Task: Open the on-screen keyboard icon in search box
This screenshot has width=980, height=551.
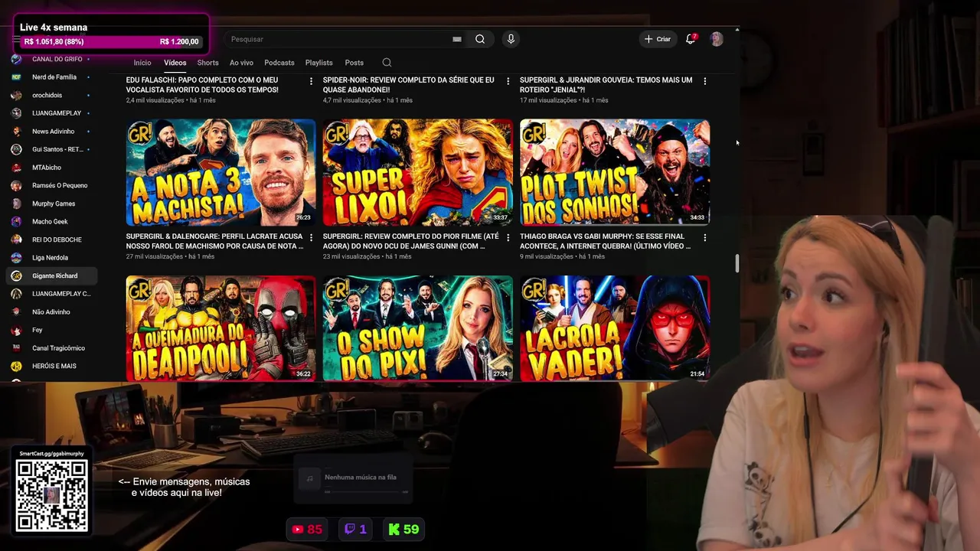Action: tap(457, 39)
